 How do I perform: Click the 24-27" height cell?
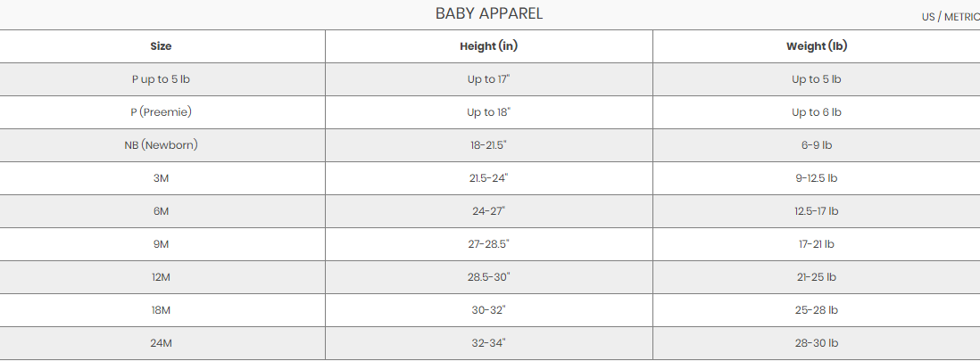coord(489,211)
